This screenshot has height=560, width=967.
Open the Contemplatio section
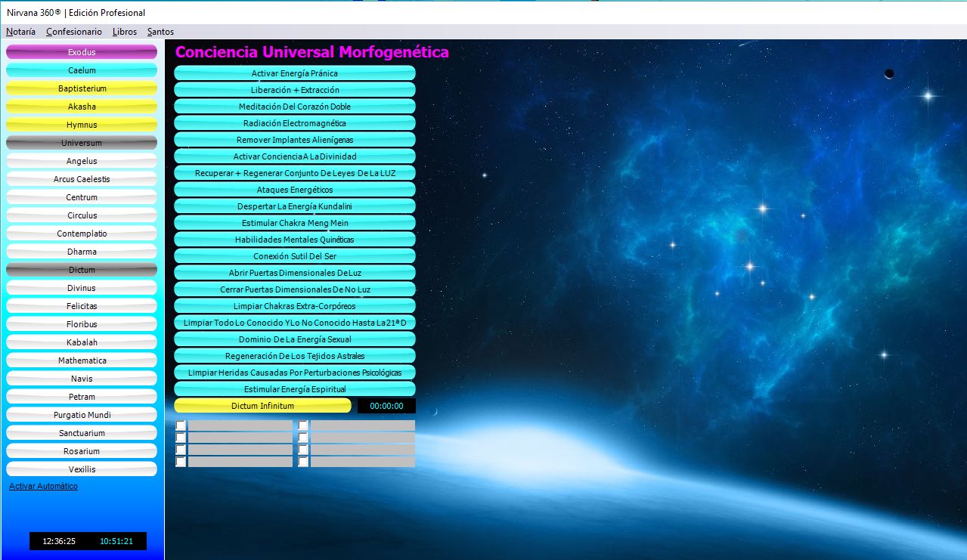click(82, 234)
